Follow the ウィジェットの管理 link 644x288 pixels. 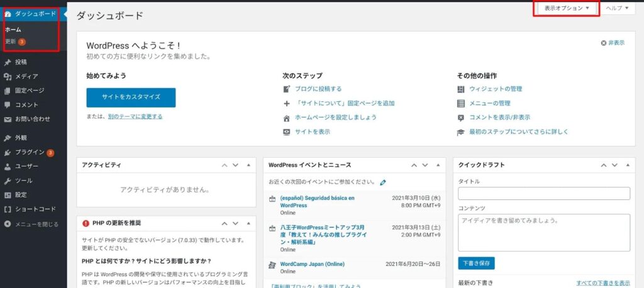(x=496, y=89)
